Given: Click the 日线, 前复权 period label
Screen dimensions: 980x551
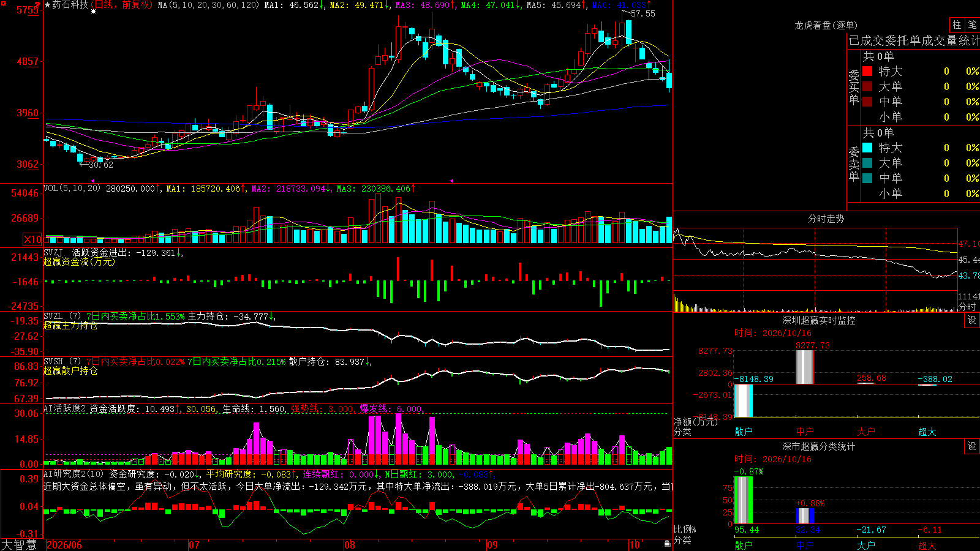Looking at the screenshot, I should (123, 5).
